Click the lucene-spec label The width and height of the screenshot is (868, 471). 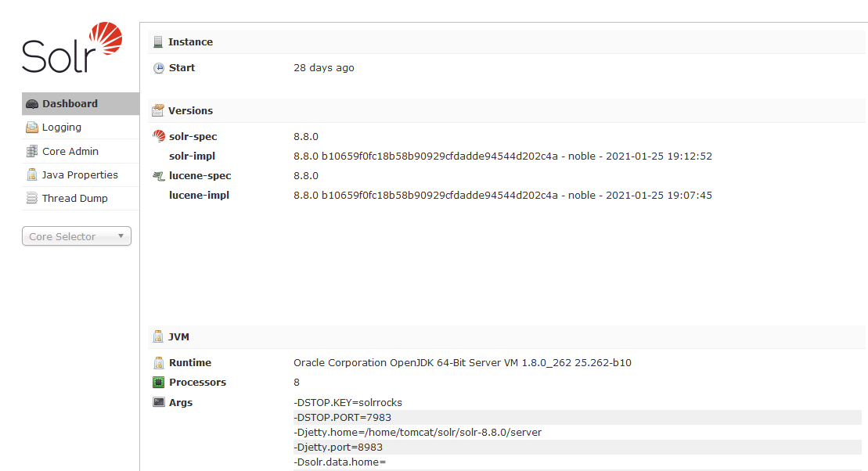click(x=200, y=176)
